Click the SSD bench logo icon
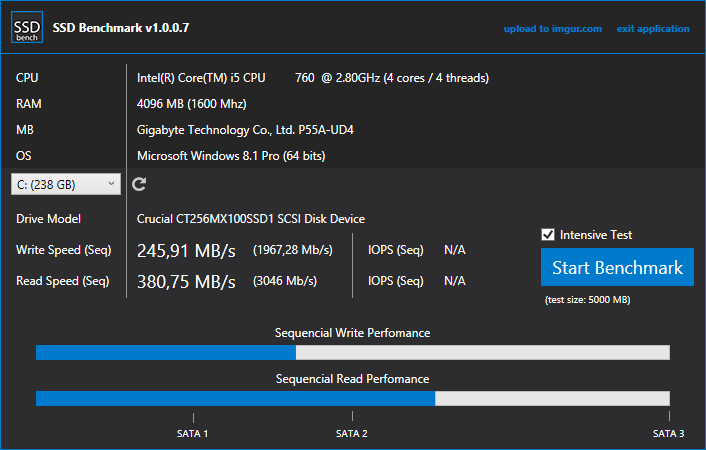Image resolution: width=706 pixels, height=450 pixels. [x=27, y=28]
